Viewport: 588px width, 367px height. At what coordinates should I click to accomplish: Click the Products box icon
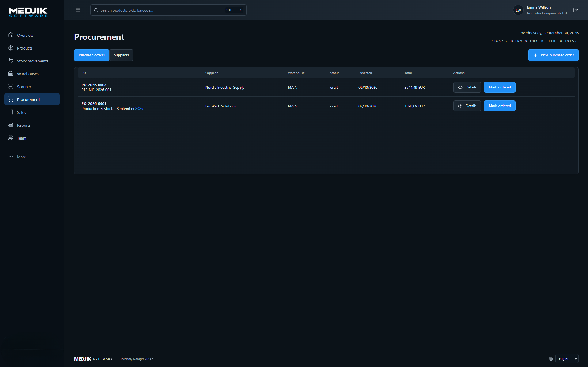(x=11, y=48)
